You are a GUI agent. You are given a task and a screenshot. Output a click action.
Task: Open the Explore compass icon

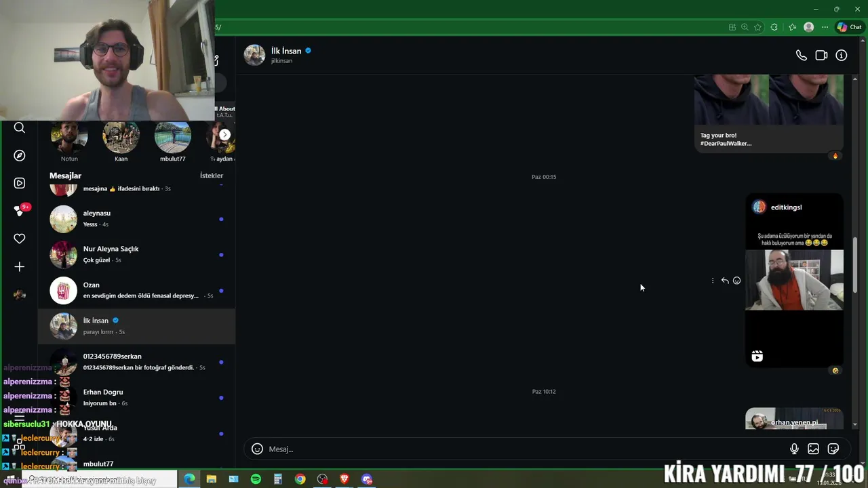pyautogui.click(x=20, y=155)
